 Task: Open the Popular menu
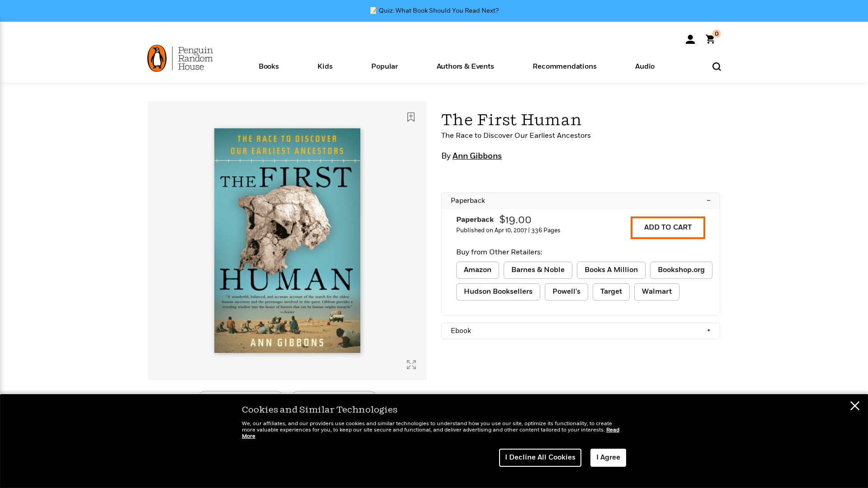click(x=385, y=67)
